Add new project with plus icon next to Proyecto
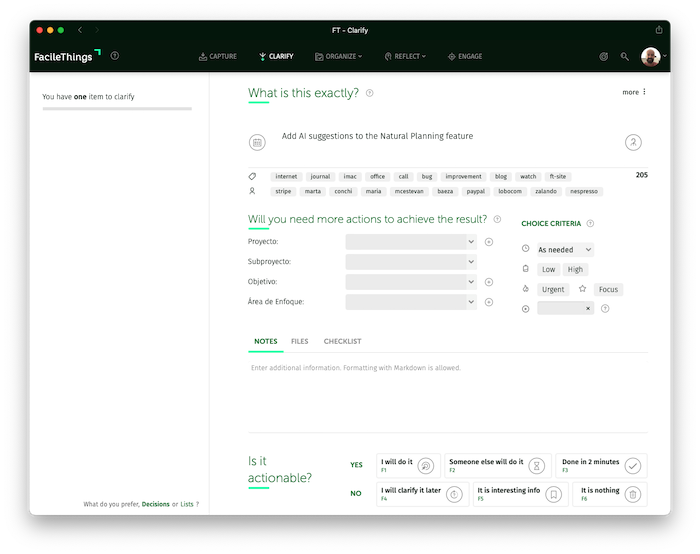 [489, 242]
